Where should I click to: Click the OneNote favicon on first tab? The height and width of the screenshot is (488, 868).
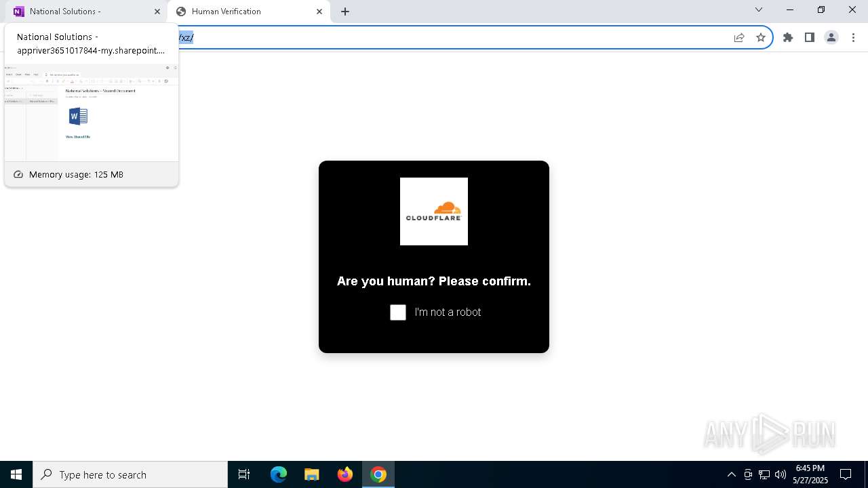coord(19,12)
